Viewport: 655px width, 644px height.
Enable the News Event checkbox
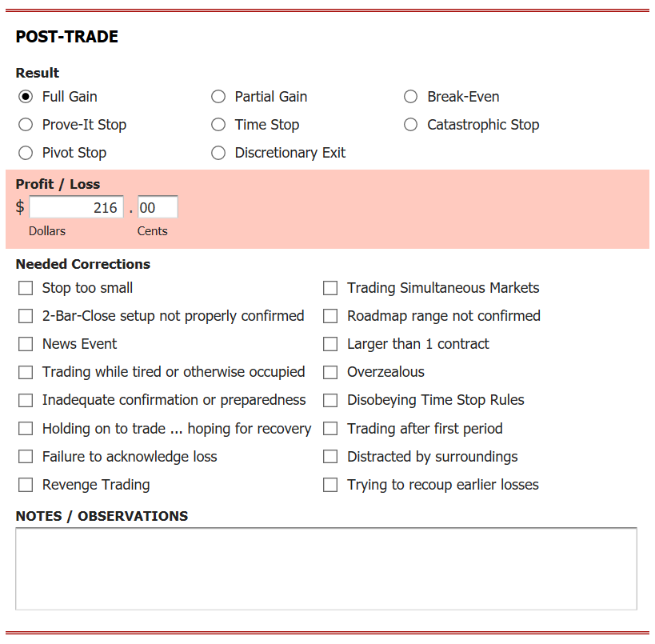click(26, 344)
